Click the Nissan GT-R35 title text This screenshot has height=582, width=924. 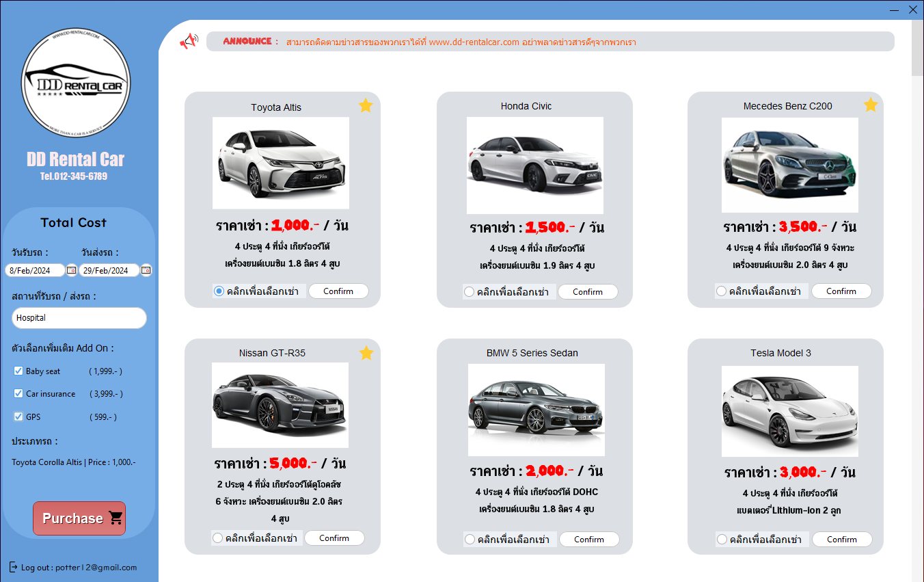[x=272, y=353]
